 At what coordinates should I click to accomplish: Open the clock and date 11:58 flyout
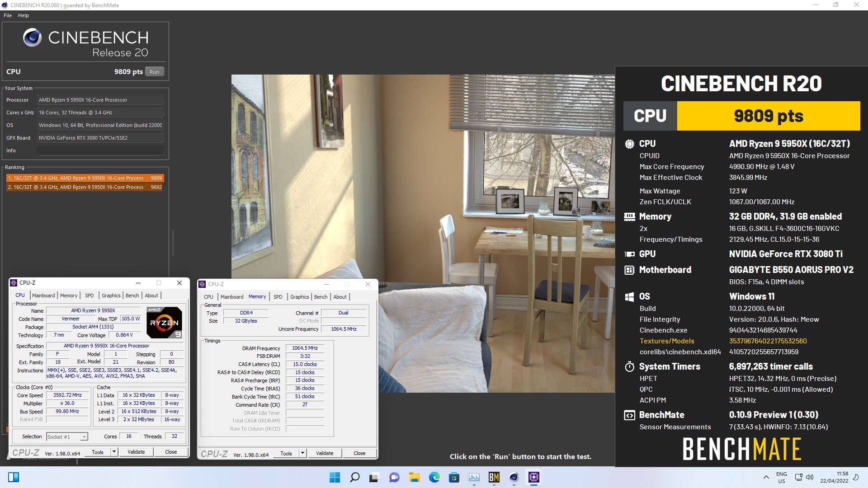835,477
